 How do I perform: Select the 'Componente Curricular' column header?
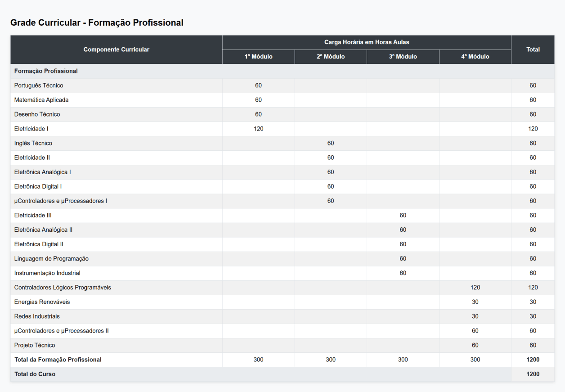(x=117, y=50)
